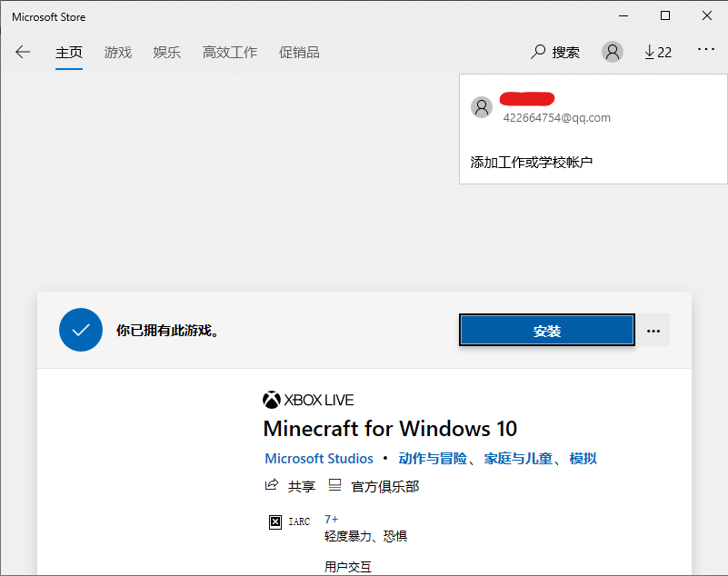
Task: Click the official club icon by 官方俱乐部
Action: coord(334,485)
